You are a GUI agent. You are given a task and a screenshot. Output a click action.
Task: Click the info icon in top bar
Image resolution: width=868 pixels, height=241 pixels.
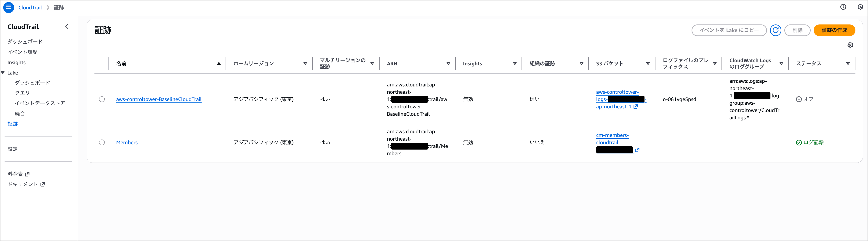(x=843, y=7)
